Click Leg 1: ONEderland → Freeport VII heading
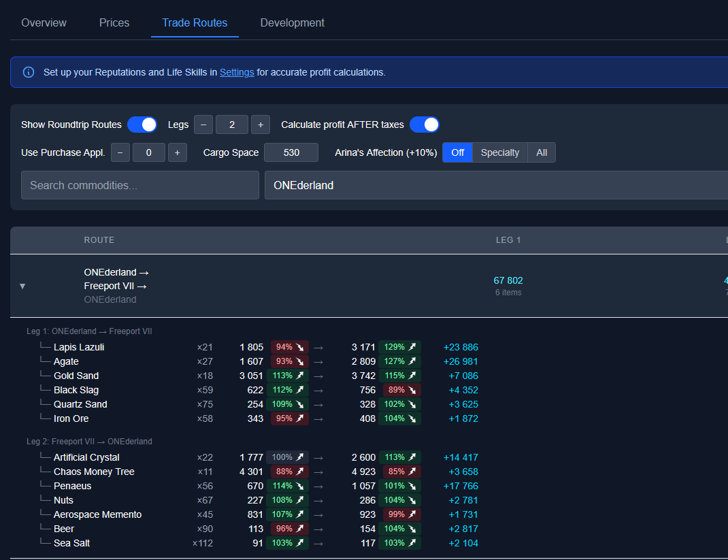This screenshot has height=560, width=728. click(89, 331)
